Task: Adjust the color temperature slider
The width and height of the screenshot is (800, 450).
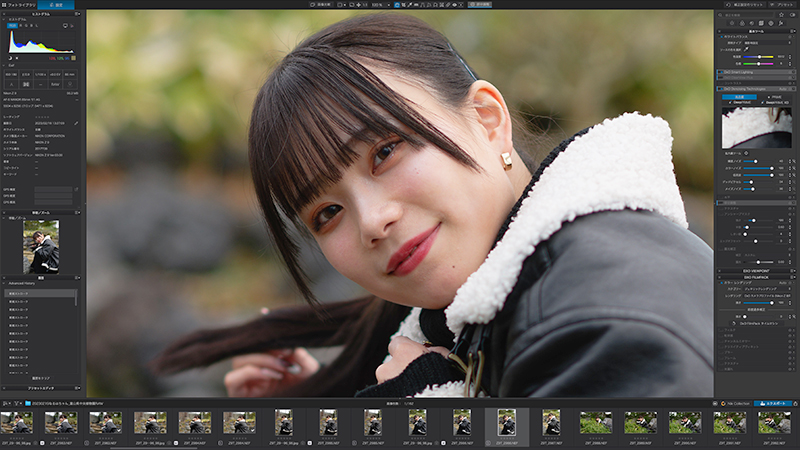Action: point(758,57)
